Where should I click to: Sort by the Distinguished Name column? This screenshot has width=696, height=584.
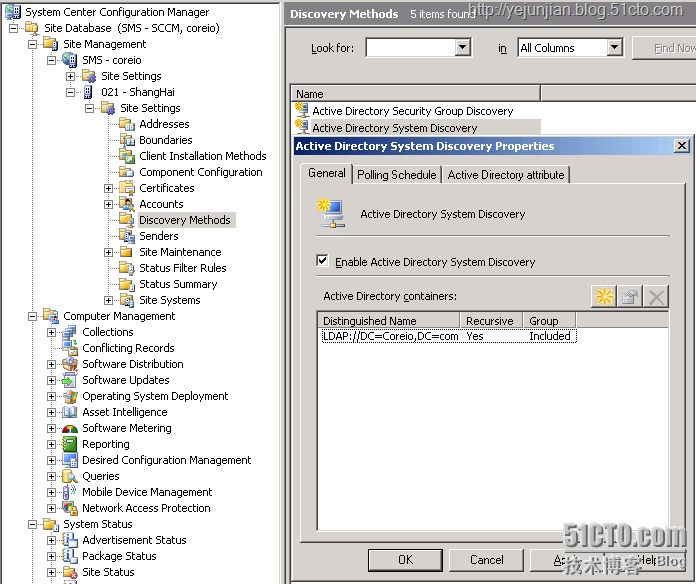point(388,321)
